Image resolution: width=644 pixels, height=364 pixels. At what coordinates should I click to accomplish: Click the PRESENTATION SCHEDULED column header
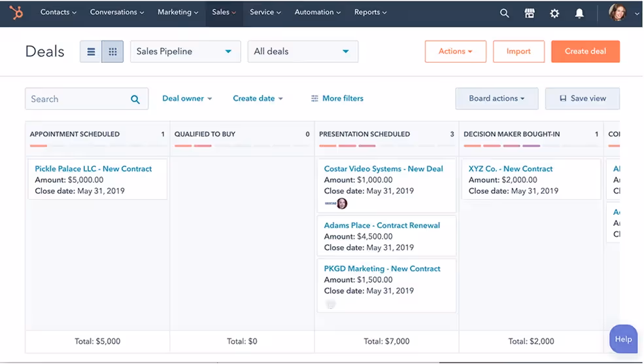(x=364, y=134)
